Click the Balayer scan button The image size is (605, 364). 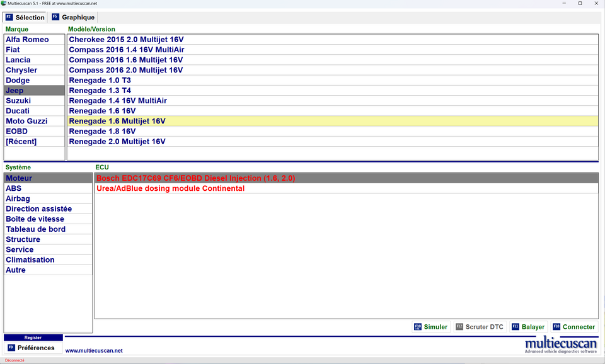[528, 327]
